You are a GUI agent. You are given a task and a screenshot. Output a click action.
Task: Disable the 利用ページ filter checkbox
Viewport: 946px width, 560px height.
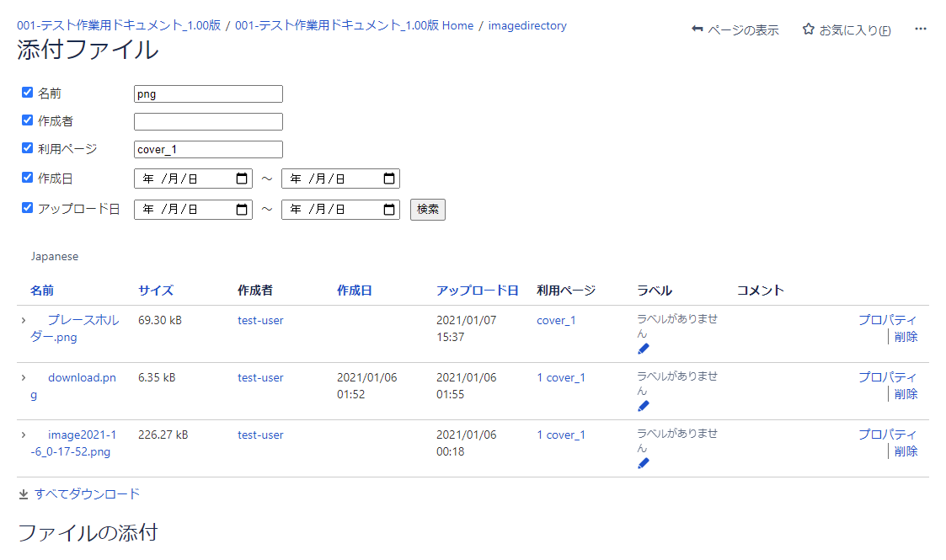coord(27,148)
